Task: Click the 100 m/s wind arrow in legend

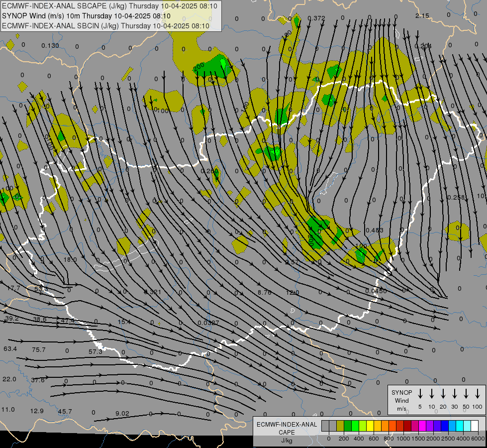Action: (478, 394)
